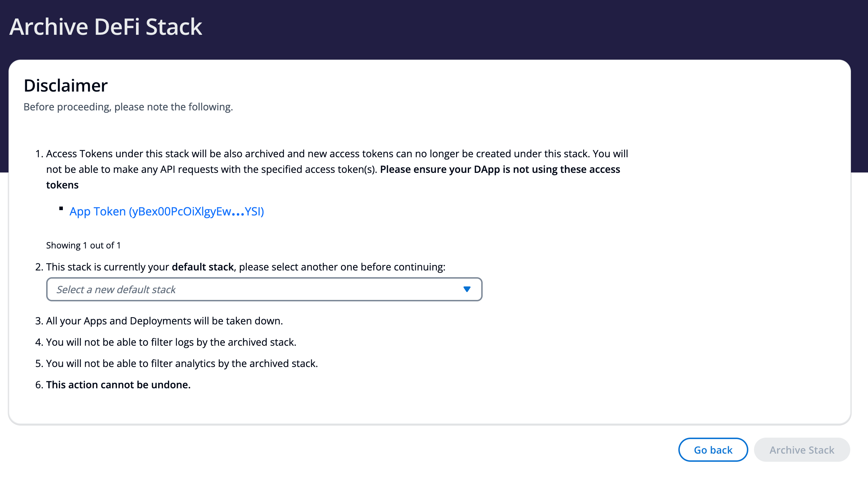Open the 'Select a new default stack' dropdown
868x482 pixels.
pos(264,289)
